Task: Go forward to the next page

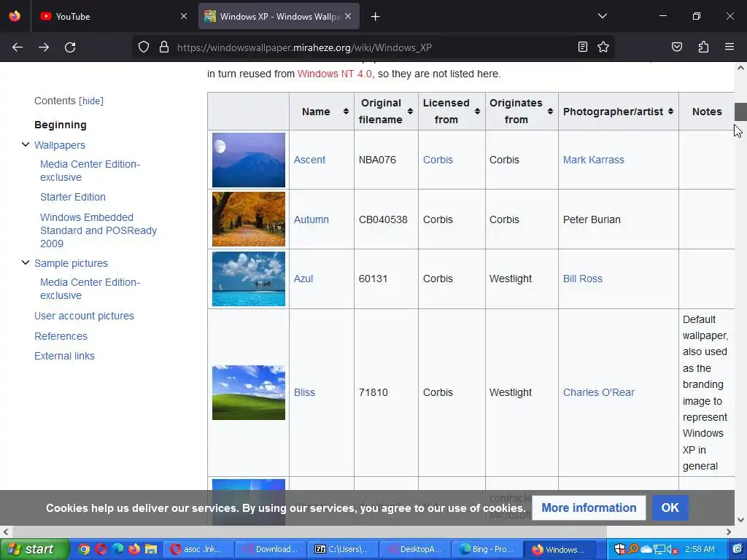Action: [44, 47]
